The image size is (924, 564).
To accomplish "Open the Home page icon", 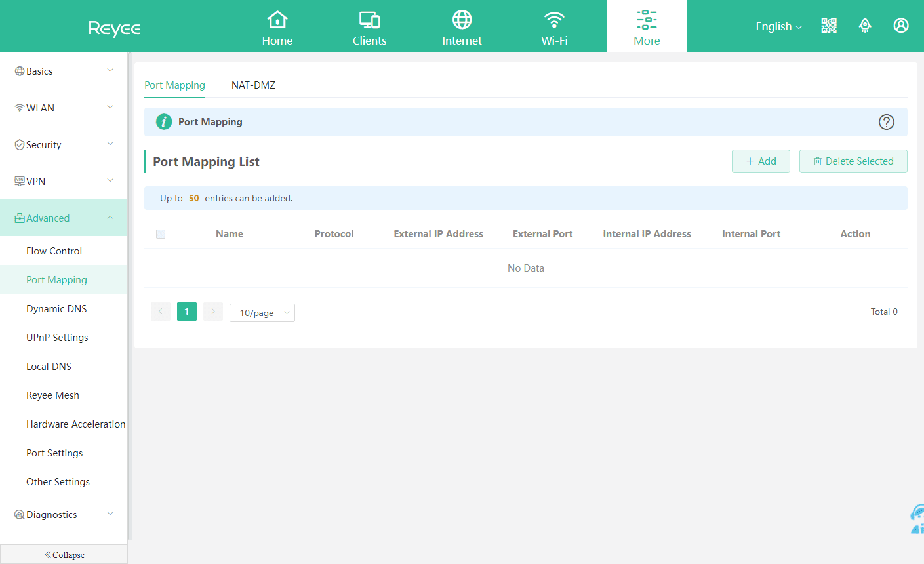I will tap(277, 20).
